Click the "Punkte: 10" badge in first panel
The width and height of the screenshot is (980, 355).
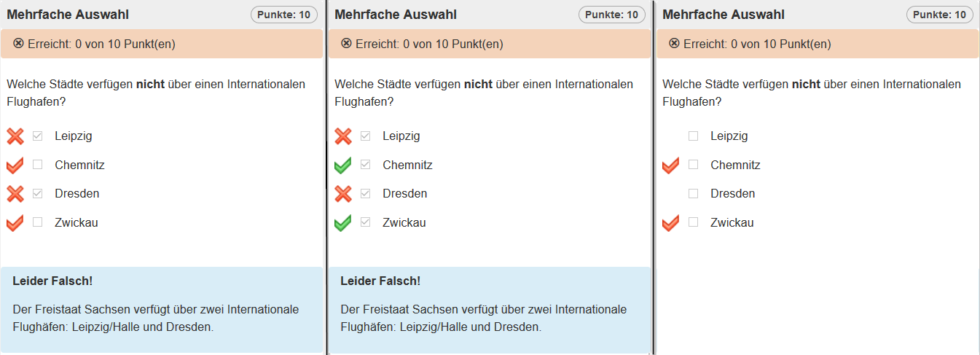pos(284,15)
